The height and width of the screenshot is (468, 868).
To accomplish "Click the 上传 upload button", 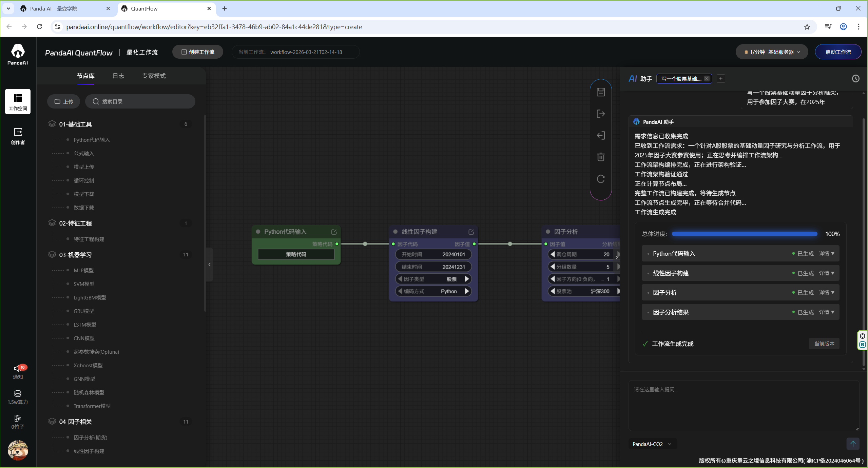I will point(64,101).
